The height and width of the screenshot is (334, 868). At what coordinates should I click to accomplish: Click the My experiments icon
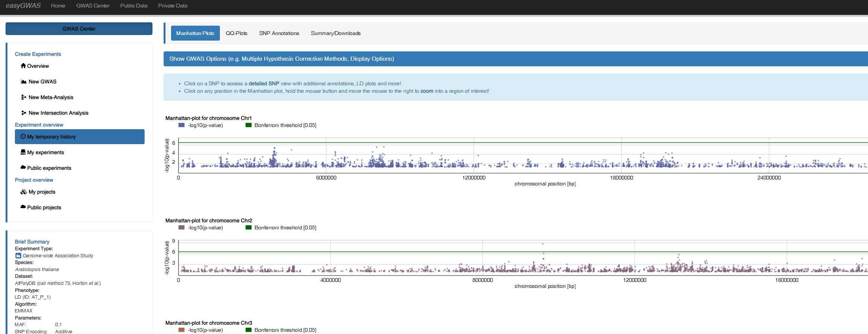pos(23,152)
